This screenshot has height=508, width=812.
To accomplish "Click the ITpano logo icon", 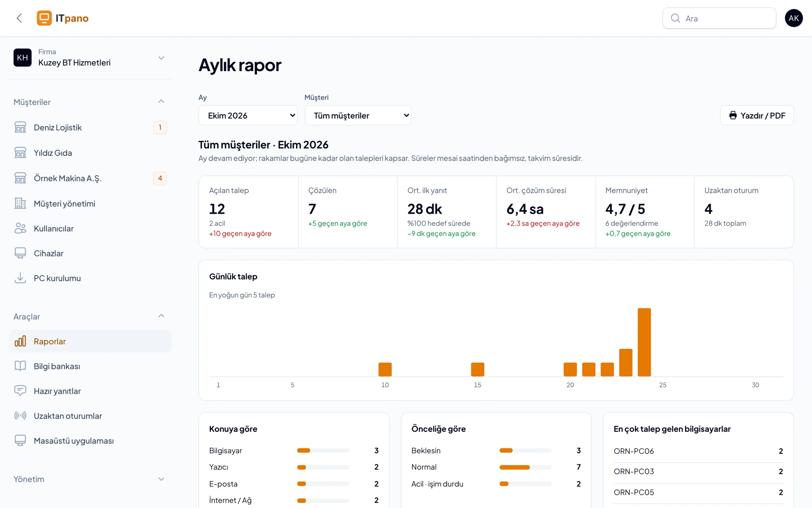I will pos(44,18).
